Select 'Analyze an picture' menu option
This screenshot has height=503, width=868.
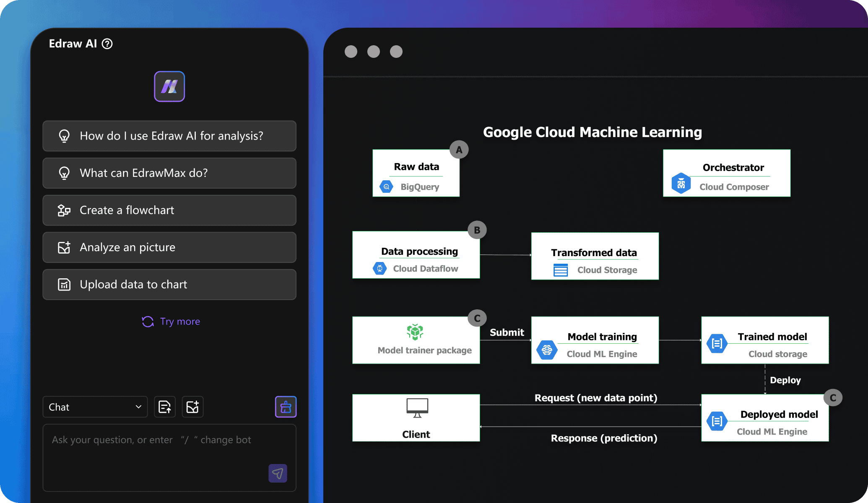(x=169, y=247)
